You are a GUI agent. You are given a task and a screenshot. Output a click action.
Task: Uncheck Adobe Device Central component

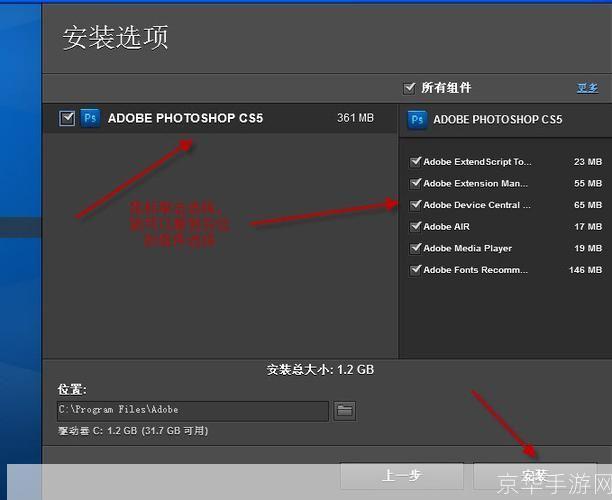415,205
